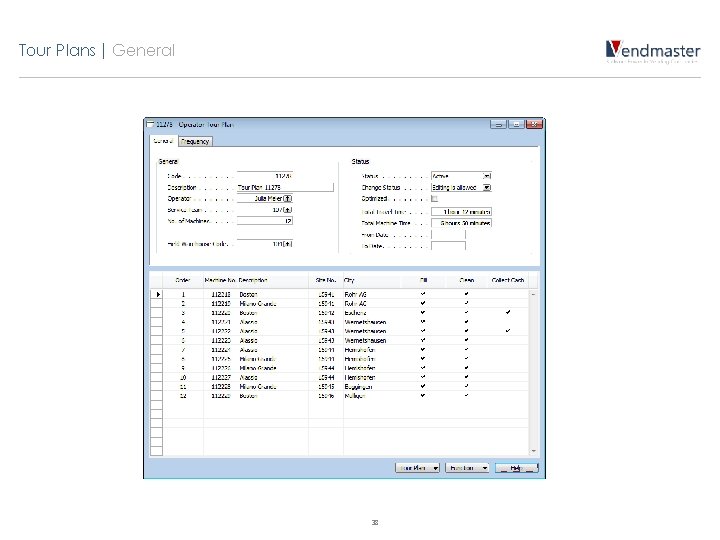Click the Operator lookup arrow icon
The width and height of the screenshot is (720, 540).
tap(287, 198)
